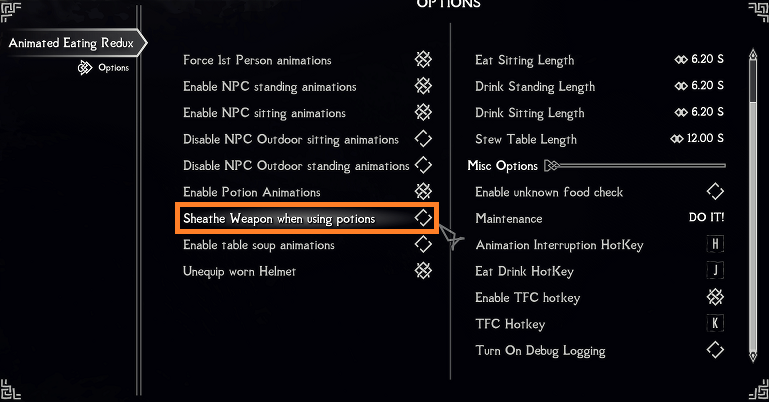The height and width of the screenshot is (402, 769).
Task: Toggle Enable TFC hotkey diamond icon
Action: coord(715,297)
